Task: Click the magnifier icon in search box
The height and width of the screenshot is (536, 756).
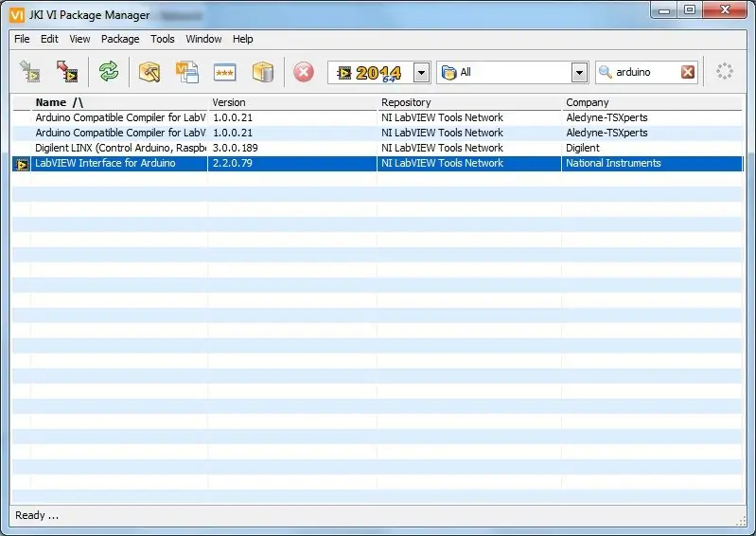Action: tap(606, 72)
